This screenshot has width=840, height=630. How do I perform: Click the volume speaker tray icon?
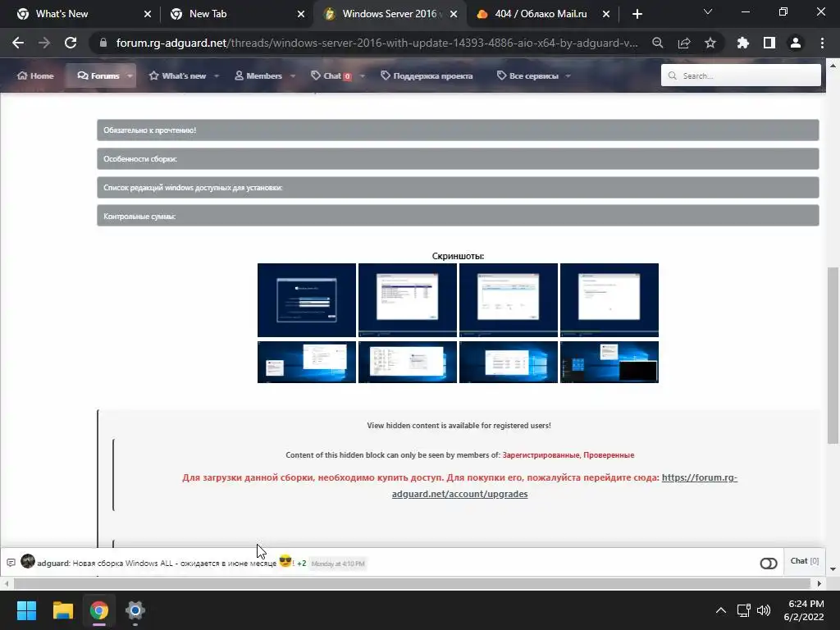tap(764, 610)
